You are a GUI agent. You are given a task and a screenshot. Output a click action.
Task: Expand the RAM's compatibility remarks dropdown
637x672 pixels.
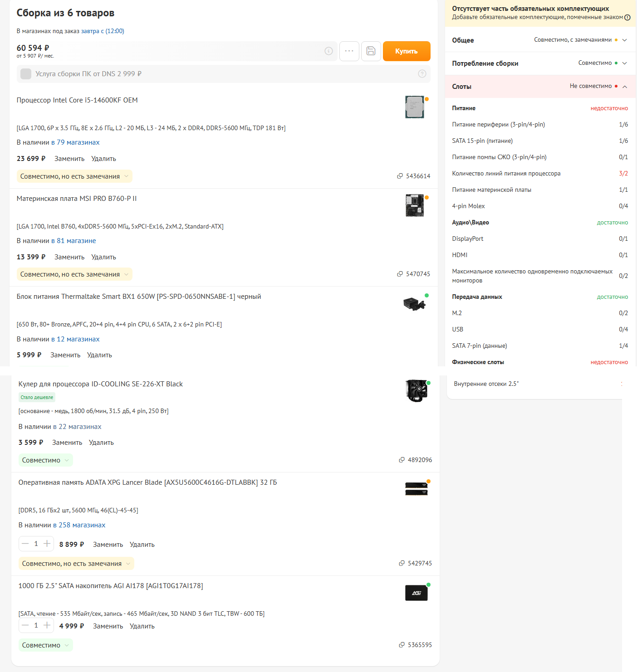[76, 564]
